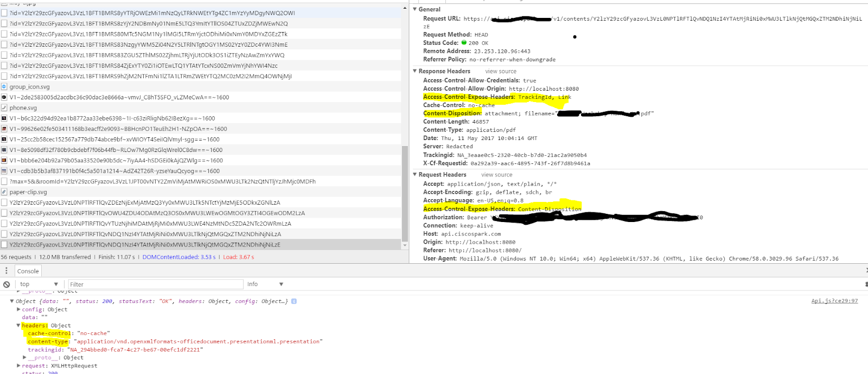Select ?id= request ending MmQ4OWNjMjI
This screenshot has height=374, width=868.
click(x=200, y=77)
